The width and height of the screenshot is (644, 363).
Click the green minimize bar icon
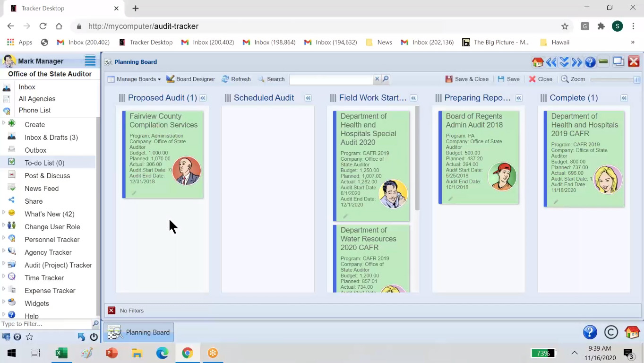point(603,61)
